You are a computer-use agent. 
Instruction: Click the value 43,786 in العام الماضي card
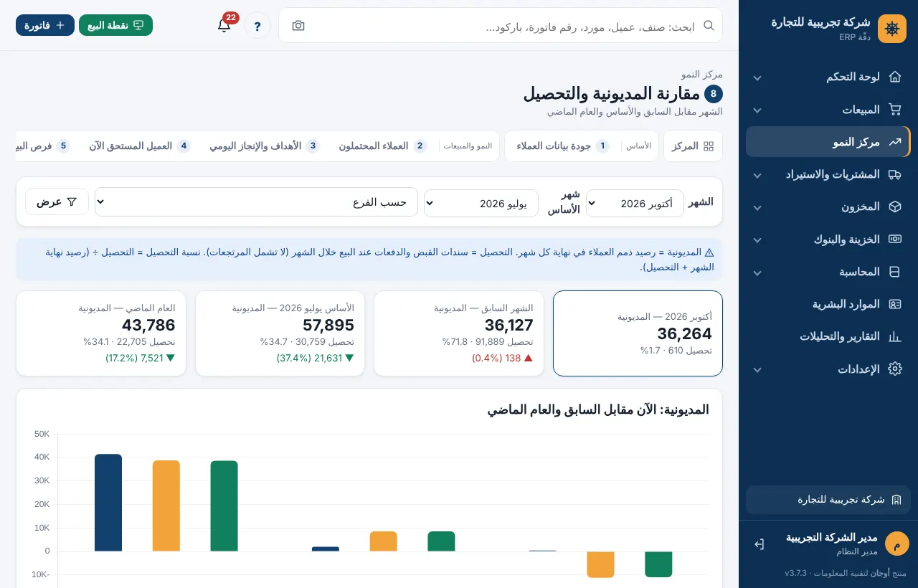pyautogui.click(x=148, y=326)
